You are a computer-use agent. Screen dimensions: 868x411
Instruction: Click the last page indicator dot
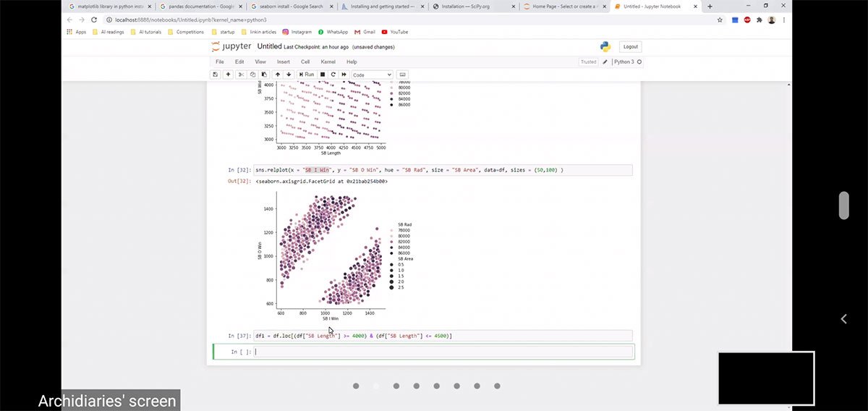point(497,386)
